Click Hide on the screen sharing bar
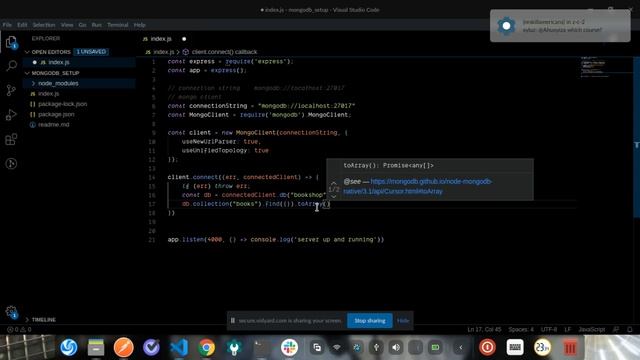This screenshot has height=360, width=640. (403, 320)
